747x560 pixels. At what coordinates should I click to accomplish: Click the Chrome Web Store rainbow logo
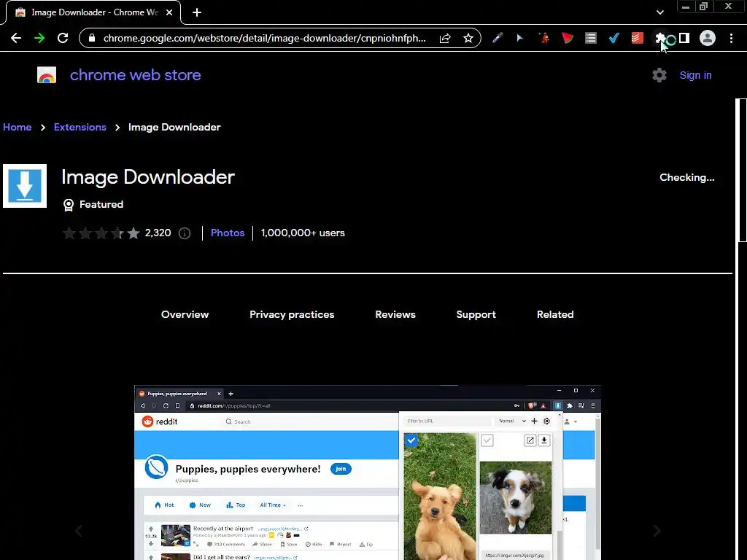point(47,75)
